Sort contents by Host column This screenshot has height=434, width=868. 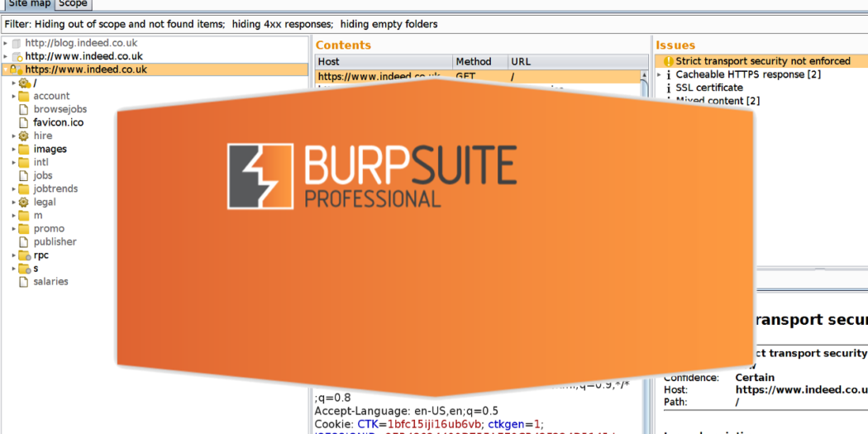(384, 61)
